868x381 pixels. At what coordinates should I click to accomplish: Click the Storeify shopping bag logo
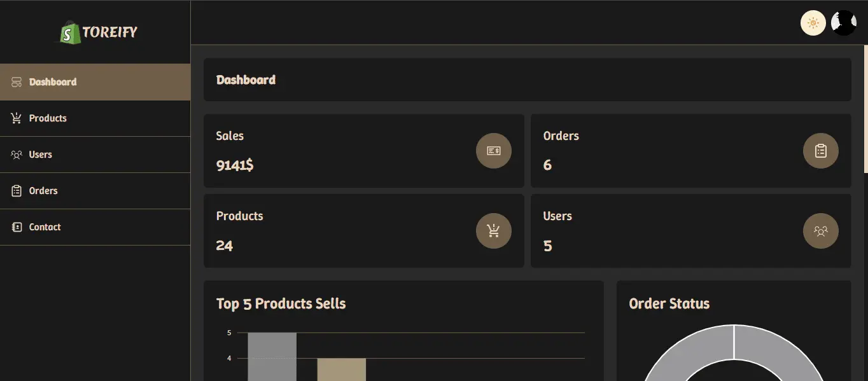click(71, 33)
